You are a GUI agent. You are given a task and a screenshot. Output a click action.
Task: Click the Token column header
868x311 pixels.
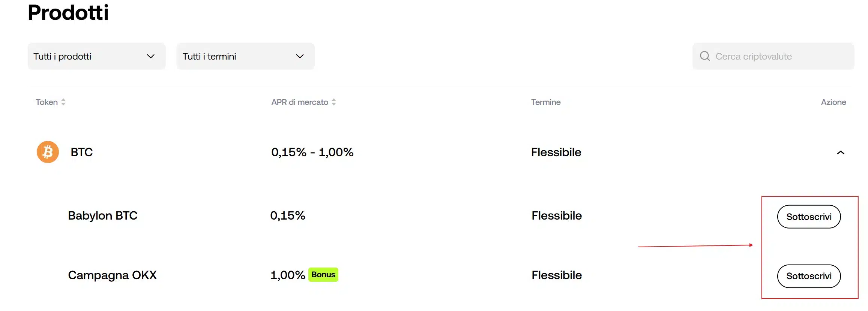point(47,102)
